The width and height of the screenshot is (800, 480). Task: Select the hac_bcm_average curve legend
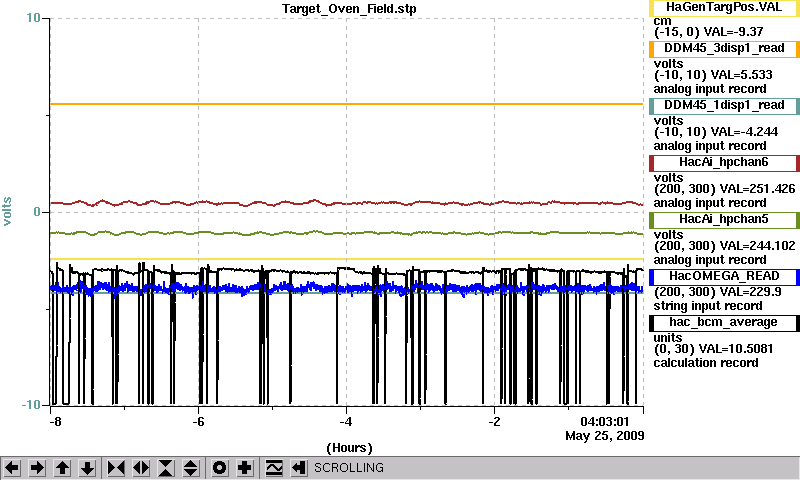coord(724,323)
